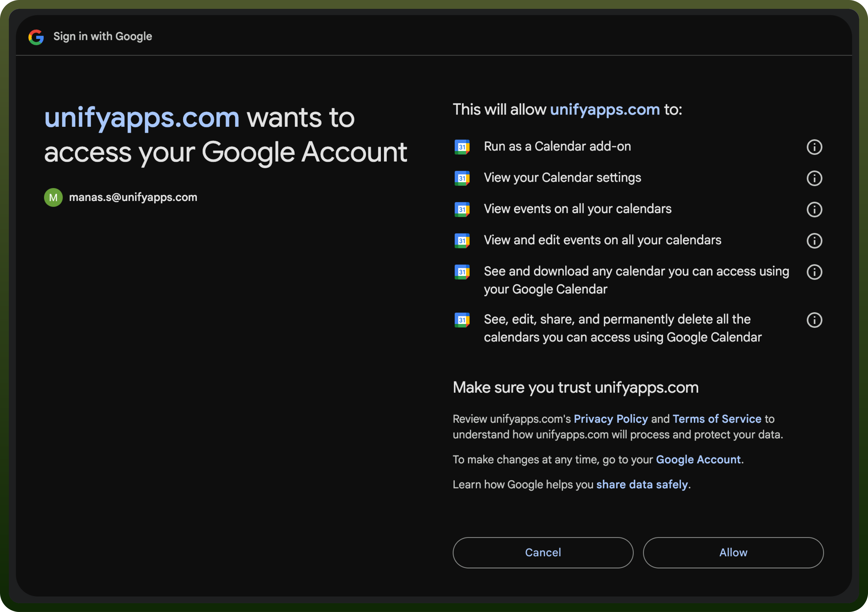Image resolution: width=868 pixels, height=612 pixels.
Task: Click the Calendar icon beside See and download any calendar
Action: pos(462,272)
